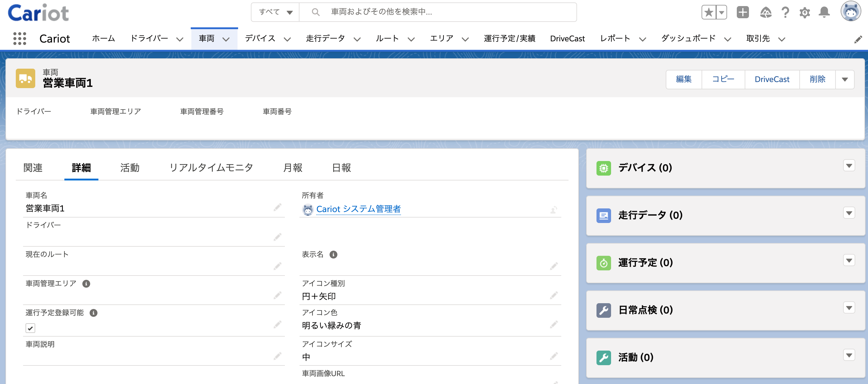The height and width of the screenshot is (384, 868).
Task: Click the Cariot logo
Action: [x=38, y=13]
